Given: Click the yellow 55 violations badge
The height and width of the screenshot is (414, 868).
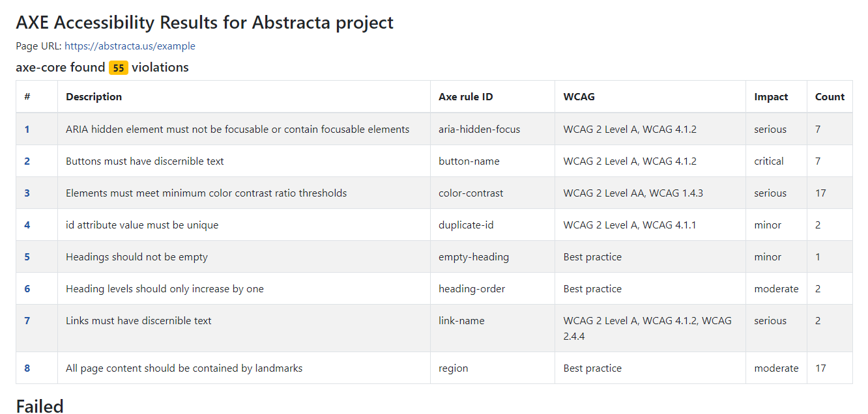Looking at the screenshot, I should point(119,68).
